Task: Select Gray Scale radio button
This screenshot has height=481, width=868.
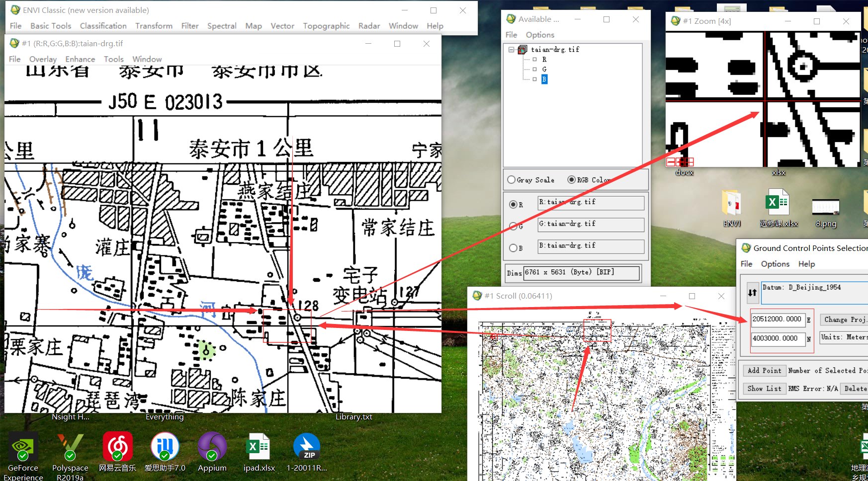Action: [x=511, y=180]
